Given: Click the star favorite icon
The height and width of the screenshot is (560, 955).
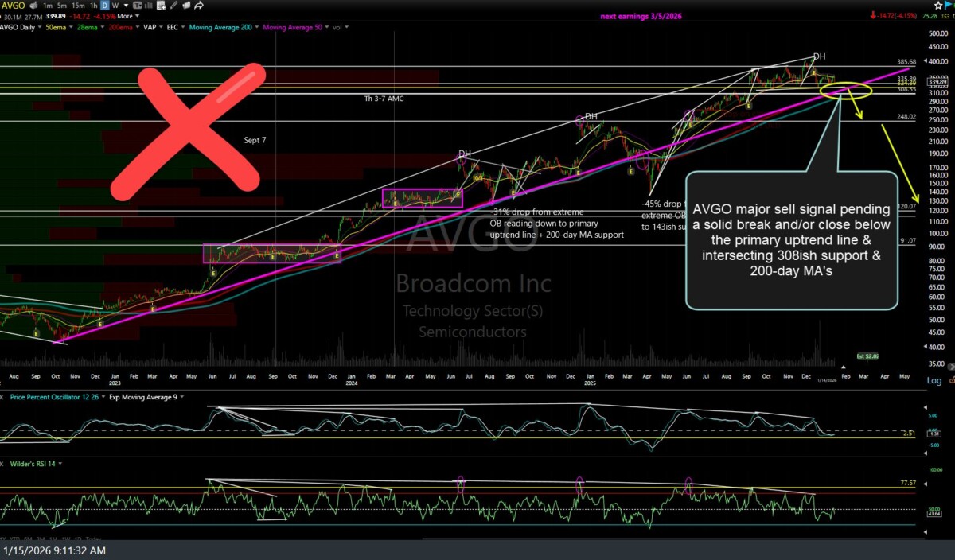Looking at the screenshot, I should [937, 5].
